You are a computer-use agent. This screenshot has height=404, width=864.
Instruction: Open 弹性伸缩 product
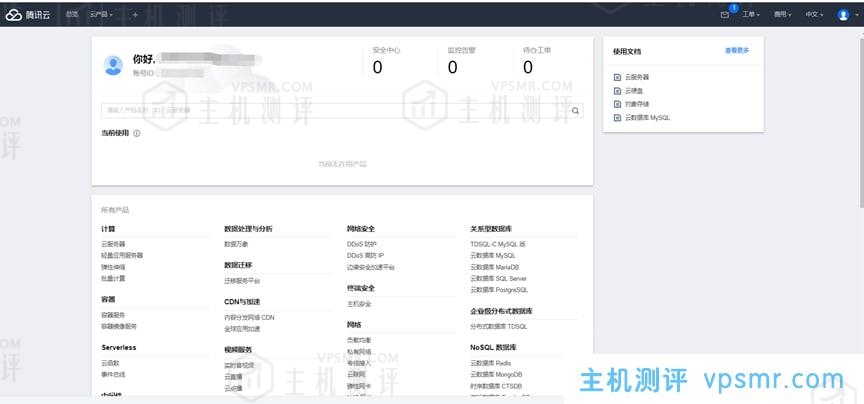113,267
